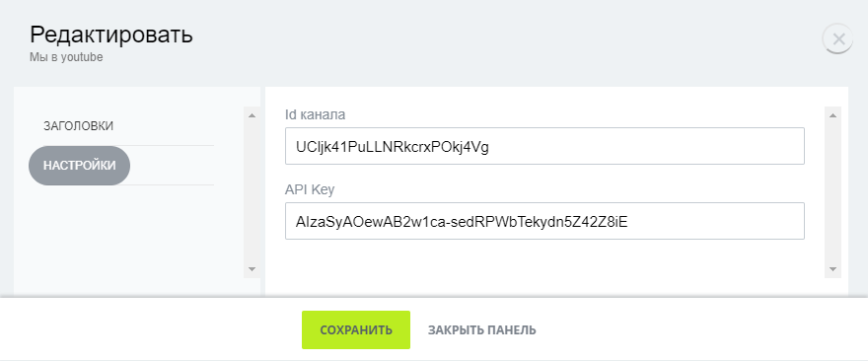The height and width of the screenshot is (361, 868).
Task: Close the edit dialog with the X icon
Action: [x=838, y=38]
